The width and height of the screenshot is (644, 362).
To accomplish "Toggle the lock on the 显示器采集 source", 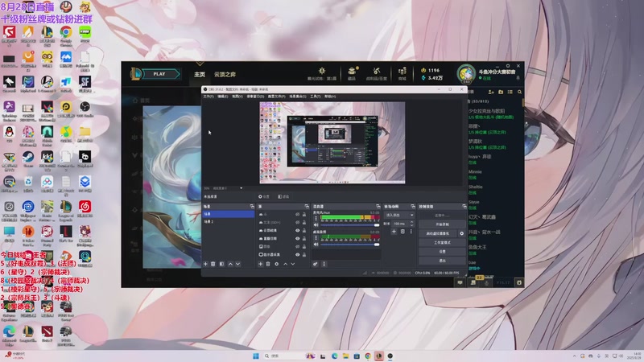I will [304, 254].
